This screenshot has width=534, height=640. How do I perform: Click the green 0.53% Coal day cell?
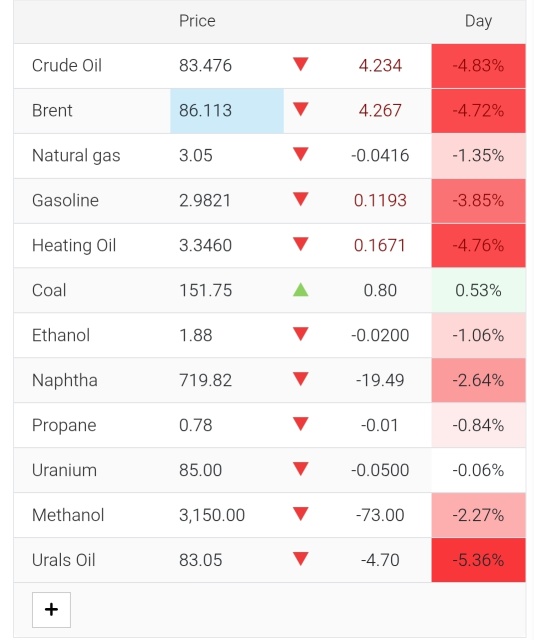478,290
